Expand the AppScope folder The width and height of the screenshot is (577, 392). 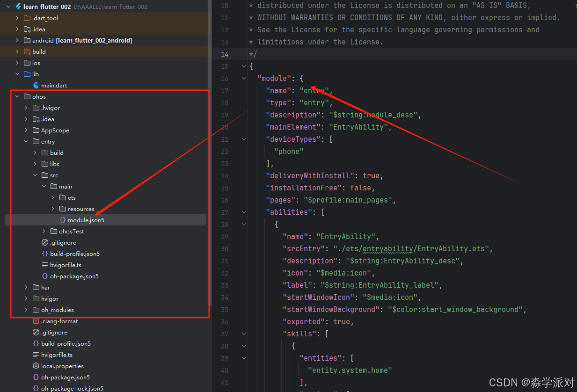[26, 130]
